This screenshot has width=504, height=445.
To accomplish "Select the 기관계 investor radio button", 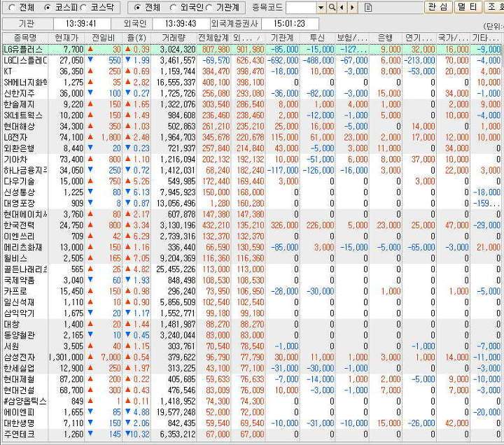I will tap(209, 8).
